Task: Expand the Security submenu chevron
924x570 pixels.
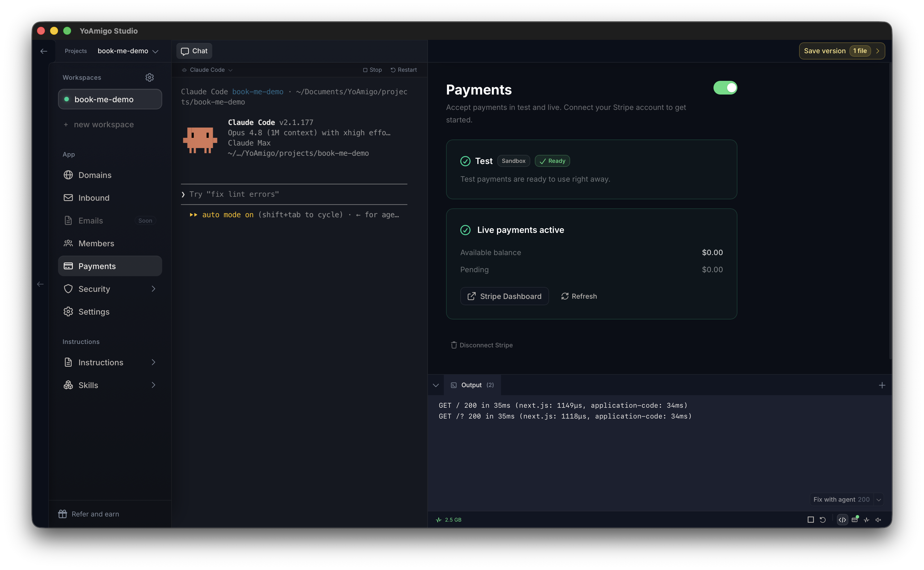Action: pos(153,289)
